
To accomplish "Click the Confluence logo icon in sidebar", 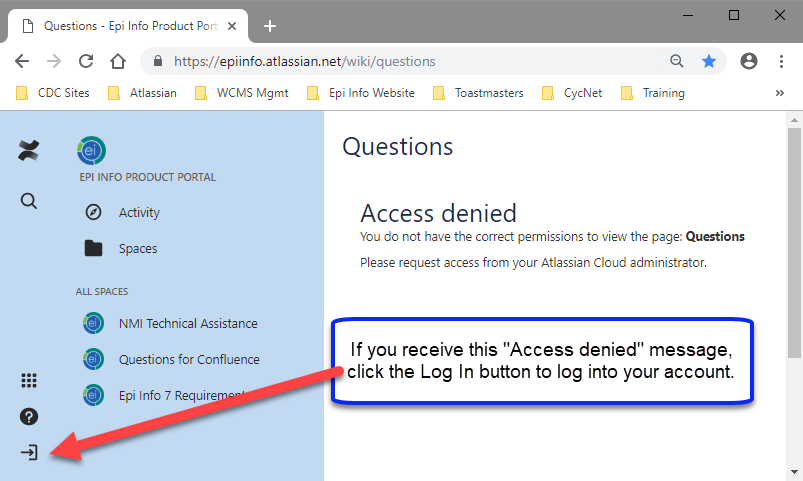I will [x=29, y=151].
